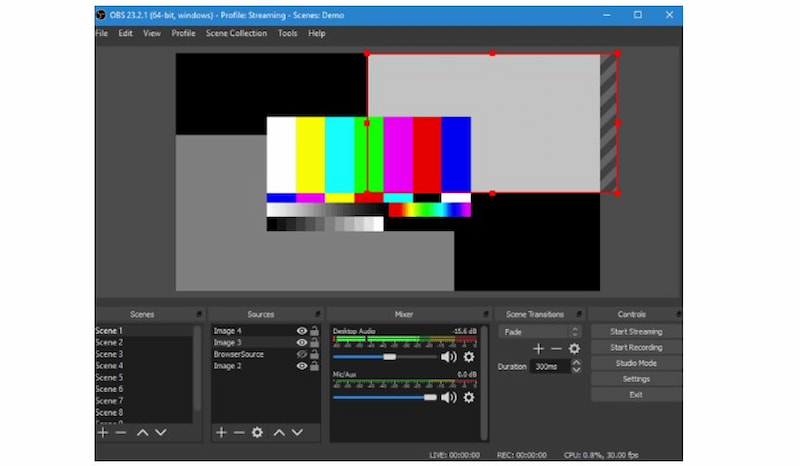Mute the Desktop Audio speaker icon
Image resolution: width=800 pixels, height=466 pixels.
pyautogui.click(x=448, y=357)
